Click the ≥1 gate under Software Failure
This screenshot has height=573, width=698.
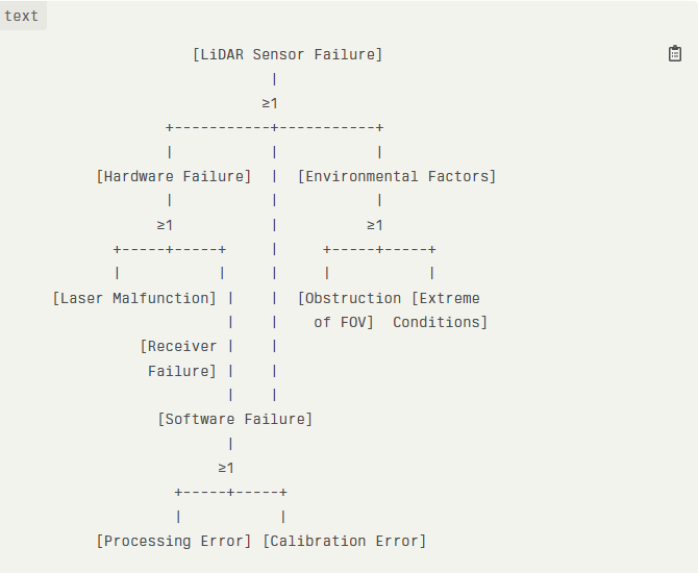pos(226,467)
